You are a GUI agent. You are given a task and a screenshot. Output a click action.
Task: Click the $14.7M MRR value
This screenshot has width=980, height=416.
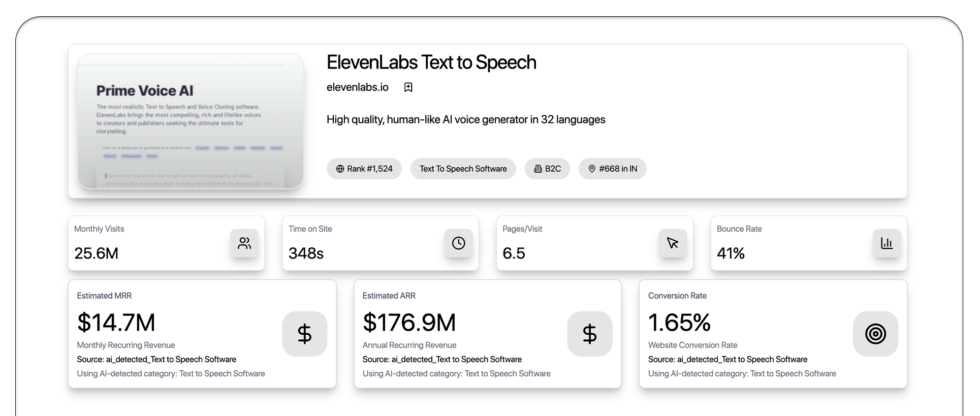click(x=116, y=323)
